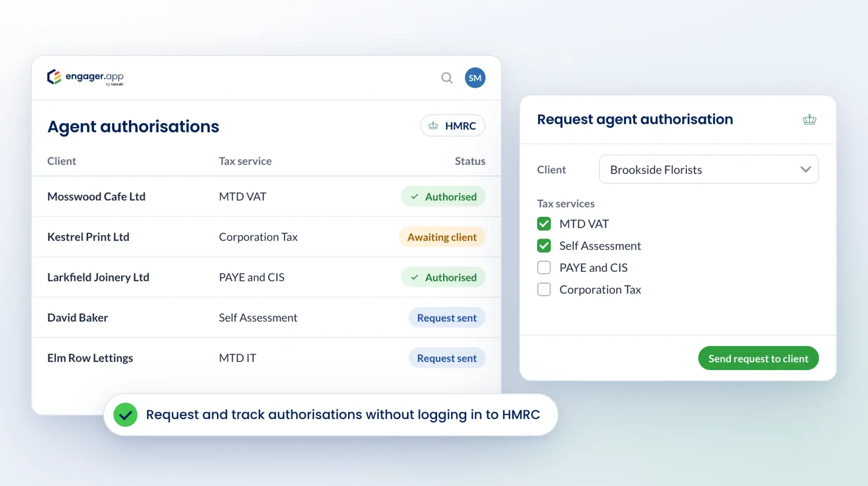Click Request sent badge for David Baker

click(x=447, y=318)
